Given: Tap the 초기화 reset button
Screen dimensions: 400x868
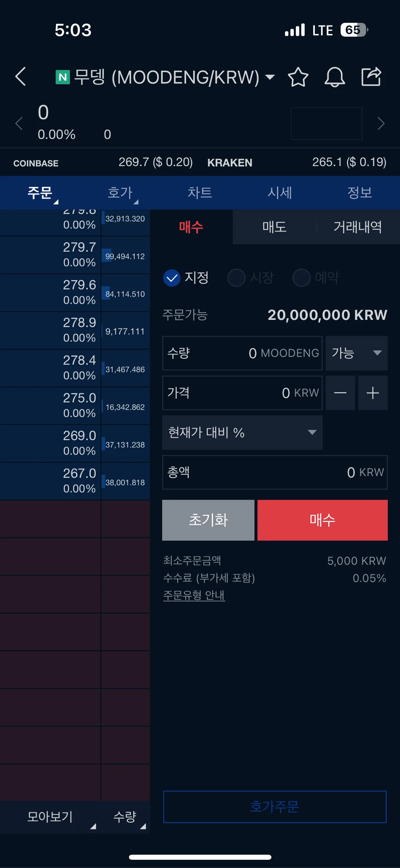Looking at the screenshot, I should (208, 520).
